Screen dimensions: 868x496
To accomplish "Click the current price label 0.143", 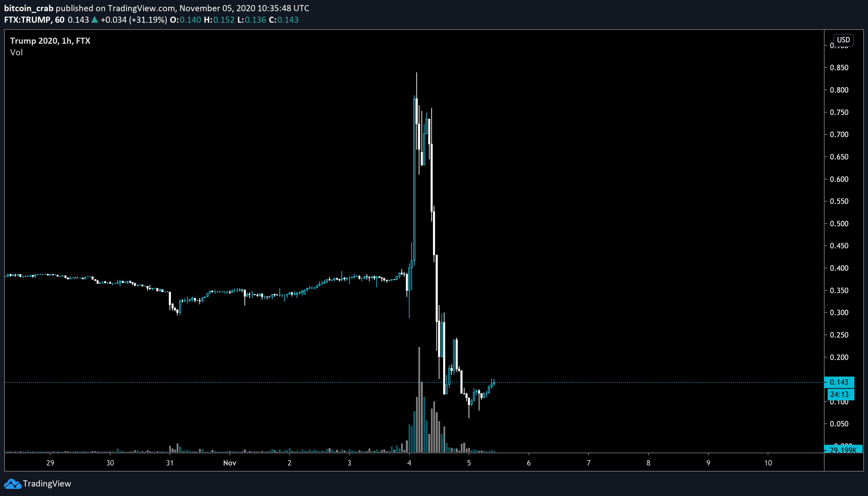I will coord(839,382).
